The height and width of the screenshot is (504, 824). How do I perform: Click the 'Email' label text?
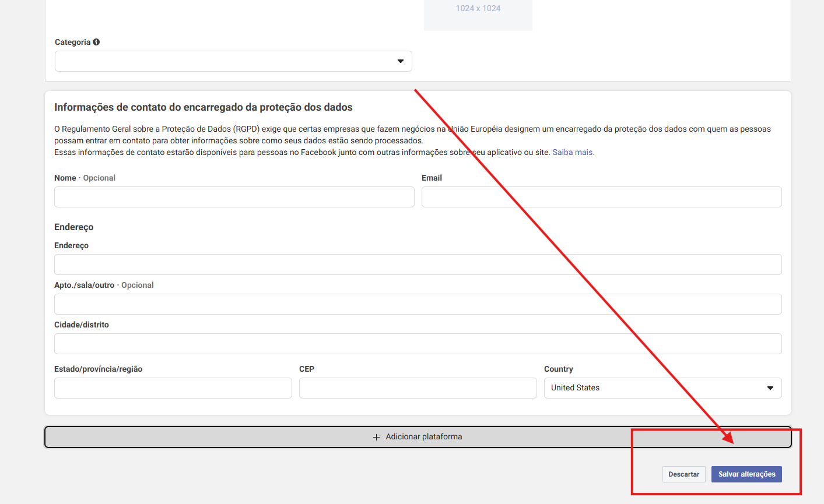click(432, 178)
